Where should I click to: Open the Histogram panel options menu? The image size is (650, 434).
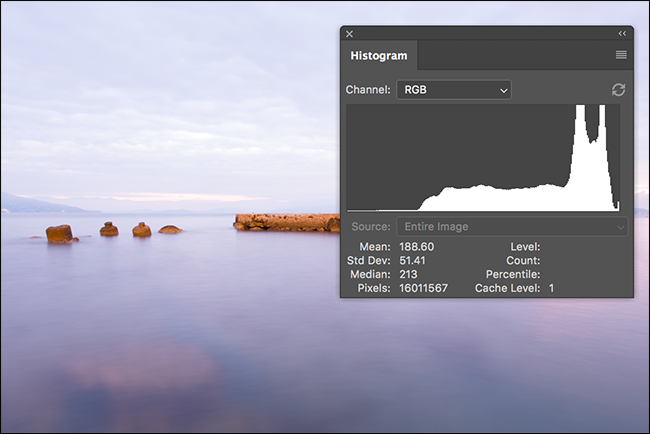(621, 55)
